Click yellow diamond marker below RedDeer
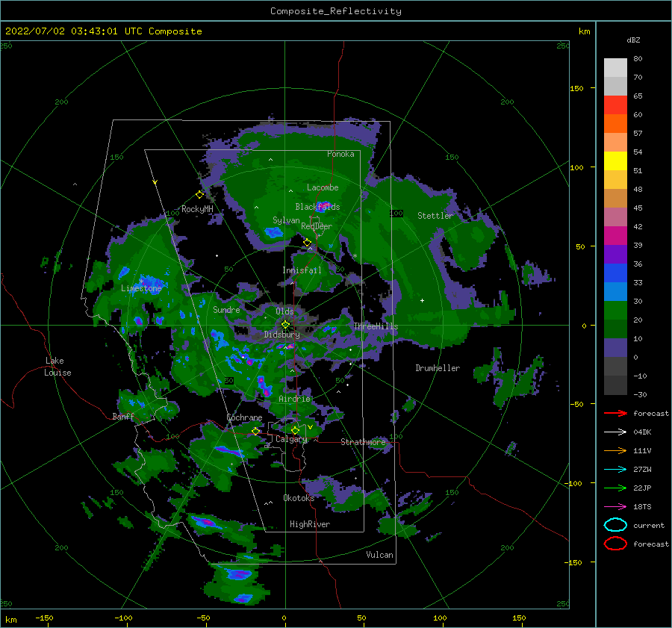Screen dimensions: 672x628 [x=307, y=243]
